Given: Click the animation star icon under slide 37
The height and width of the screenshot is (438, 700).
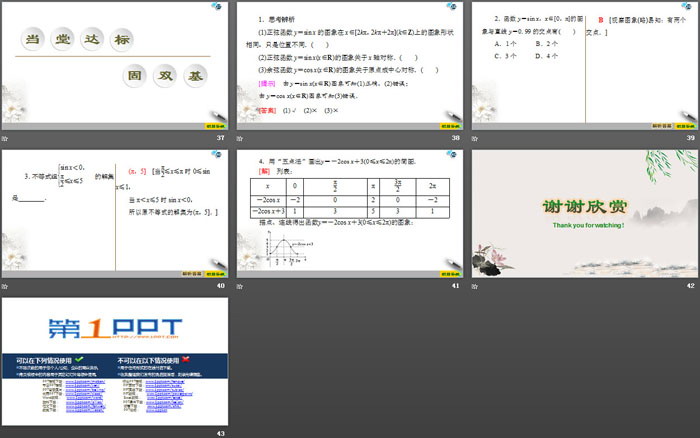Looking at the screenshot, I should click(x=5, y=138).
